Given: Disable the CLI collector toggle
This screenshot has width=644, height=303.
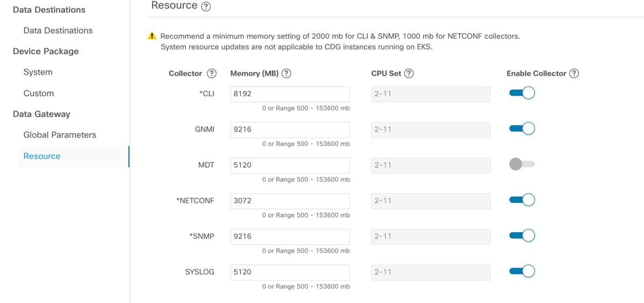Looking at the screenshot, I should (x=522, y=93).
